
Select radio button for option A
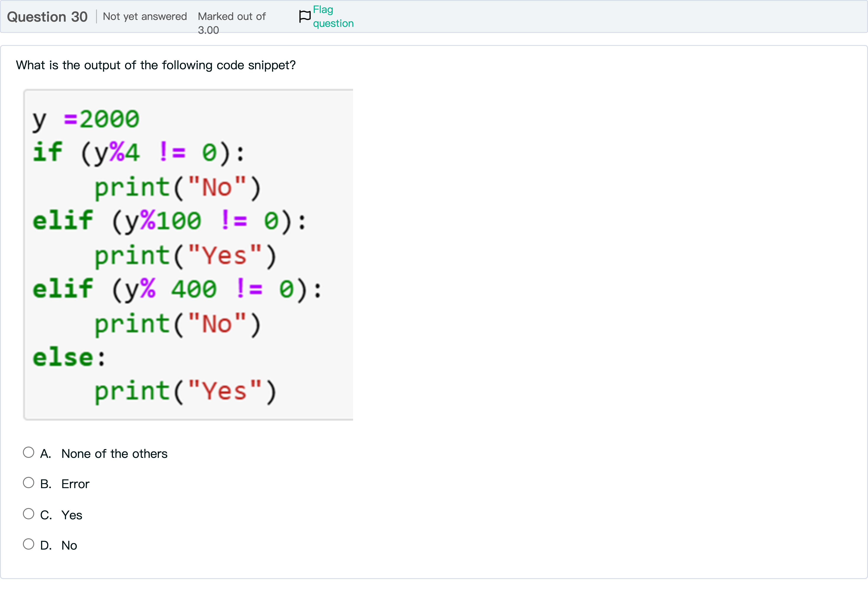pos(28,452)
